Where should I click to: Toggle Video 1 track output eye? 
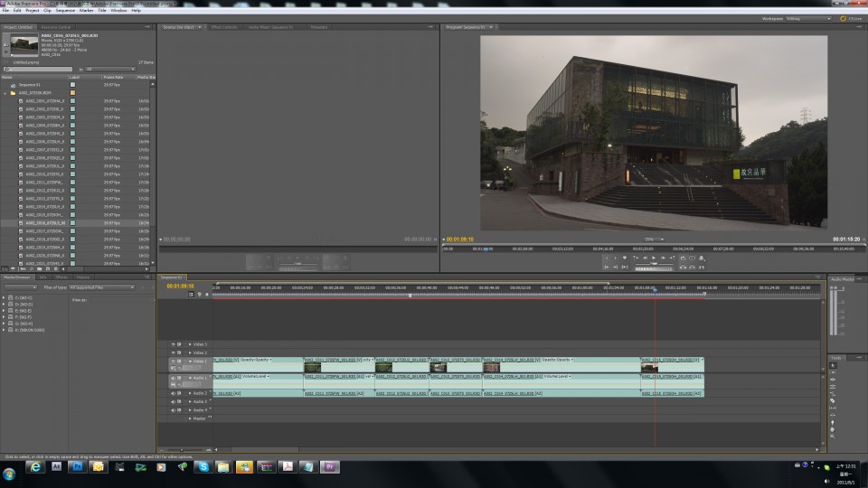tap(174, 361)
